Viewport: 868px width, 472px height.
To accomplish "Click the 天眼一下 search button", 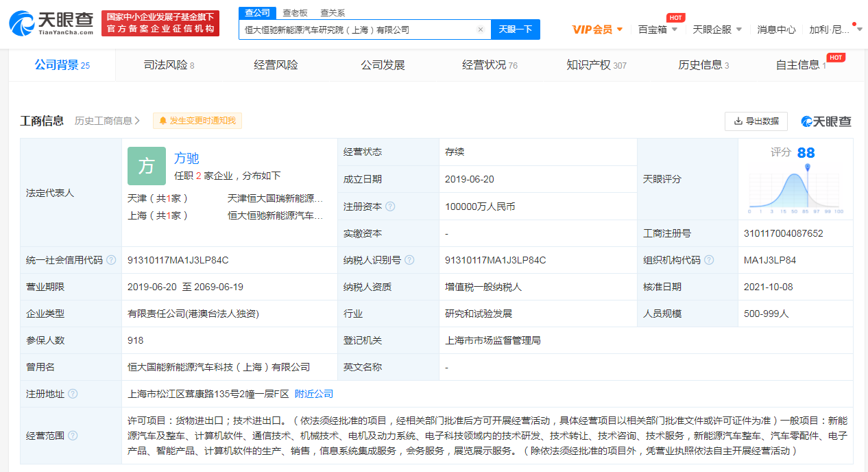I will tap(515, 29).
